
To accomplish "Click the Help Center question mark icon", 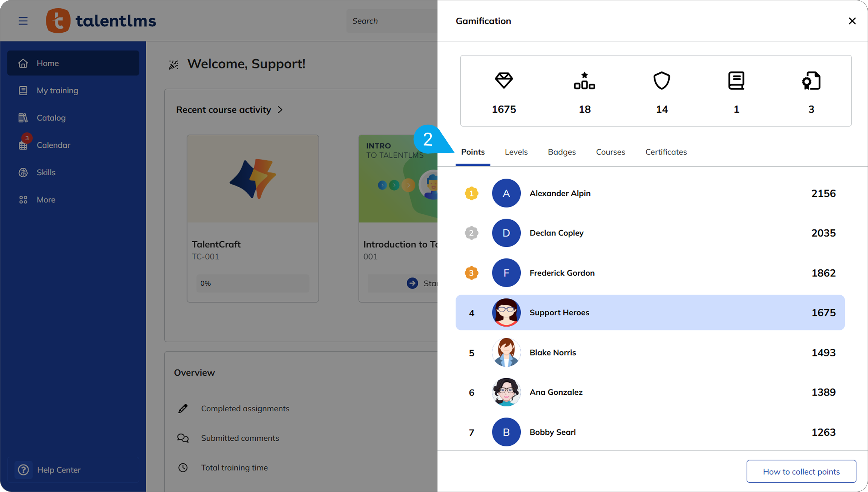I will [23, 470].
